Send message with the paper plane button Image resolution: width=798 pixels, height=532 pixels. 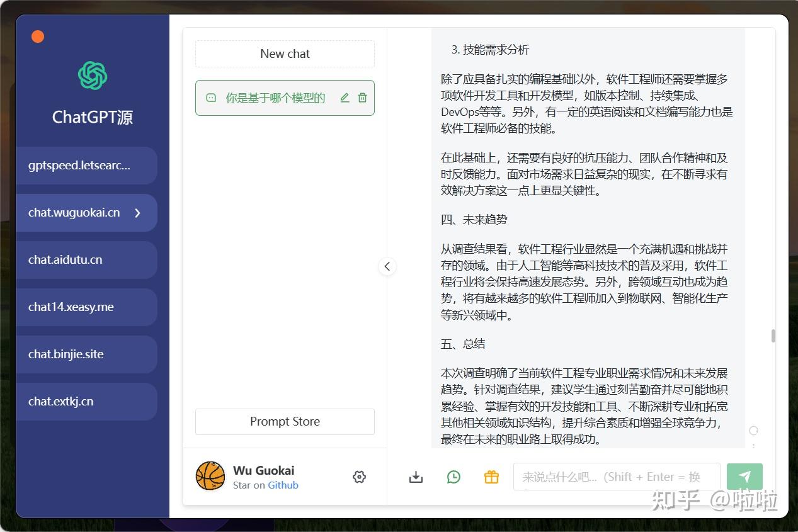point(745,477)
